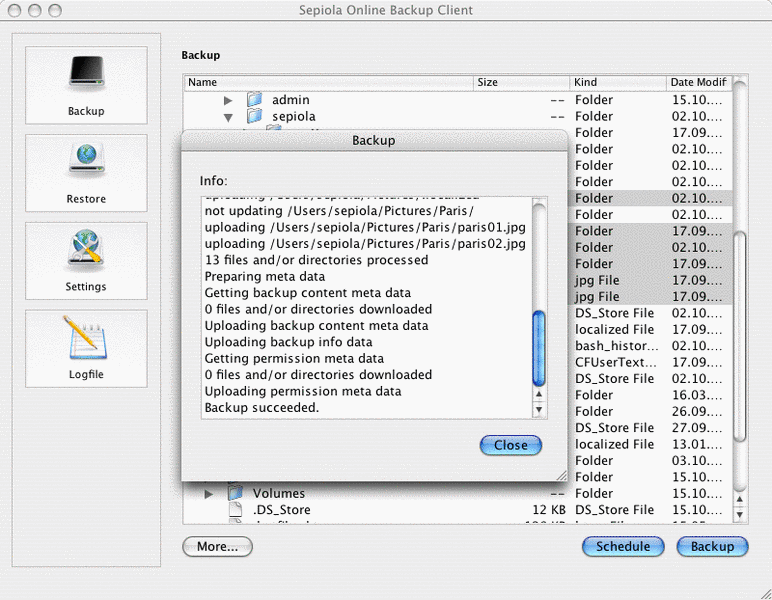The width and height of the screenshot is (772, 600).
Task: Click the date 27.09... cell
Action: 697,427
